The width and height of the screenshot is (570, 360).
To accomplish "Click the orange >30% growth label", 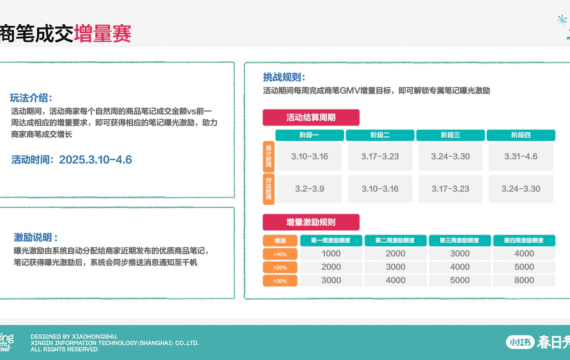I will [x=280, y=280].
